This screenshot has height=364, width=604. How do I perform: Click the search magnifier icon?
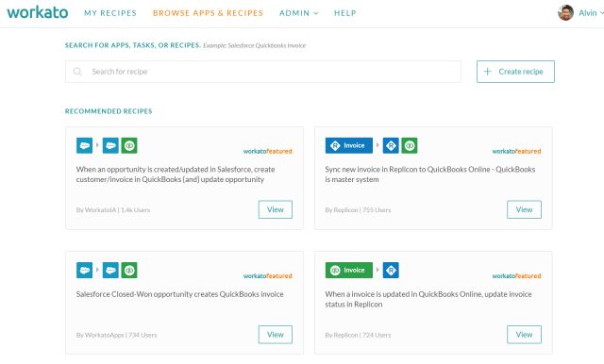[77, 72]
